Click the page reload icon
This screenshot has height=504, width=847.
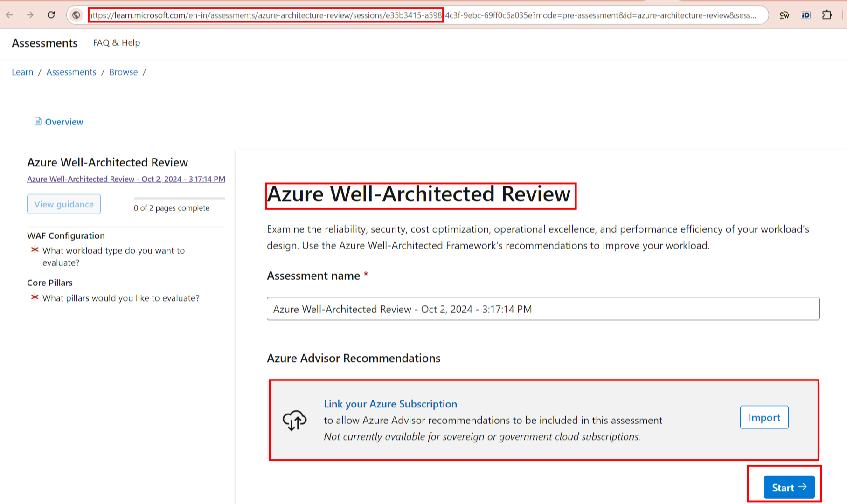coord(51,15)
